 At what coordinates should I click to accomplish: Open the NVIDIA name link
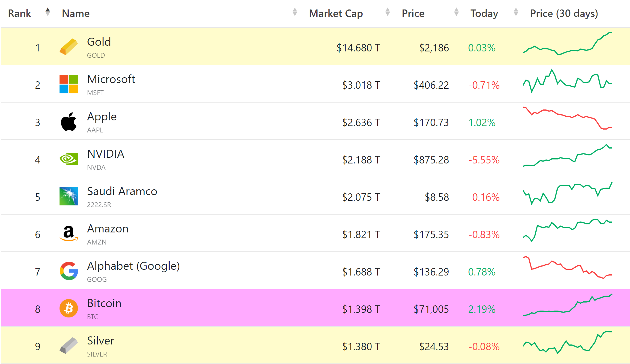click(x=106, y=154)
